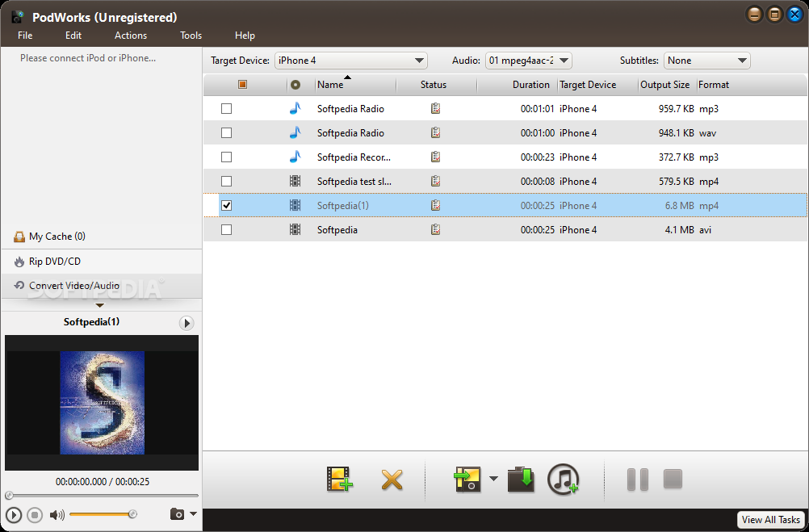809x532 pixels.
Task: Expand the Audio track dropdown
Action: [528, 61]
